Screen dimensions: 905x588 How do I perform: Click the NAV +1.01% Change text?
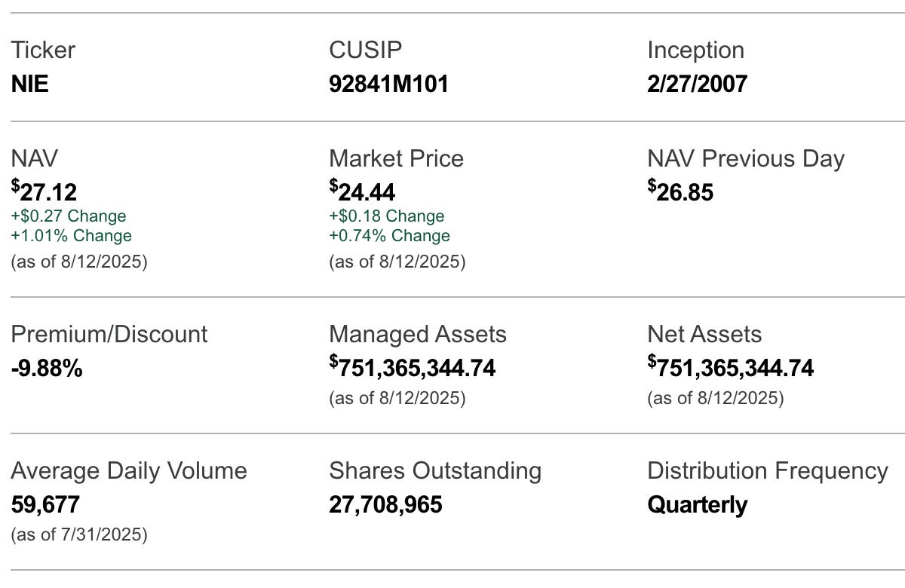72,236
